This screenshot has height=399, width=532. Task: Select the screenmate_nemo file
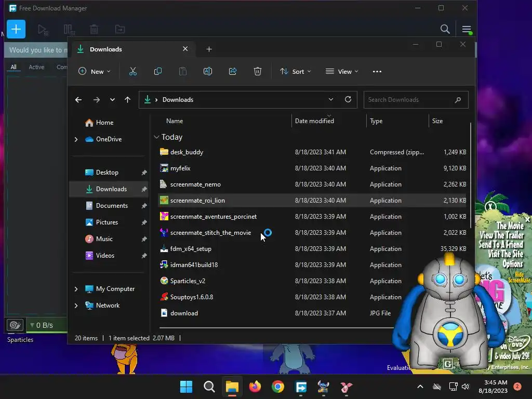coord(312,184)
